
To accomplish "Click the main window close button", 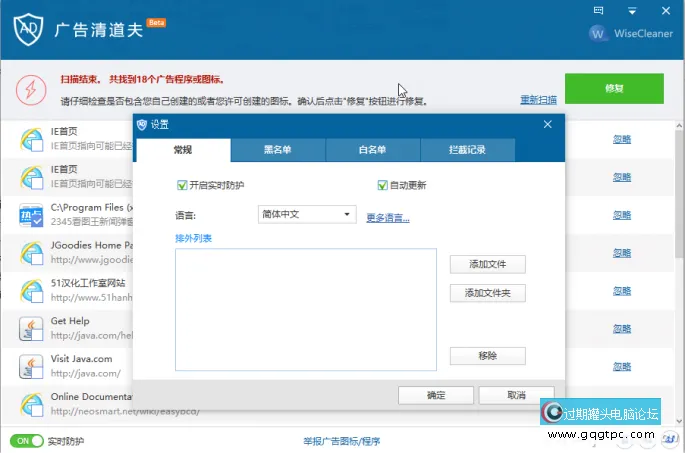I will coord(666,11).
